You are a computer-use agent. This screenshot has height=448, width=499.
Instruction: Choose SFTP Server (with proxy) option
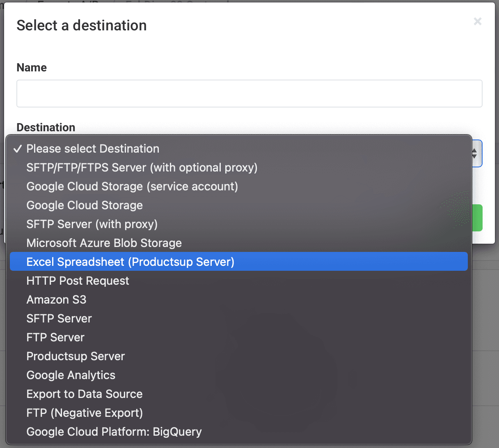pos(92,224)
